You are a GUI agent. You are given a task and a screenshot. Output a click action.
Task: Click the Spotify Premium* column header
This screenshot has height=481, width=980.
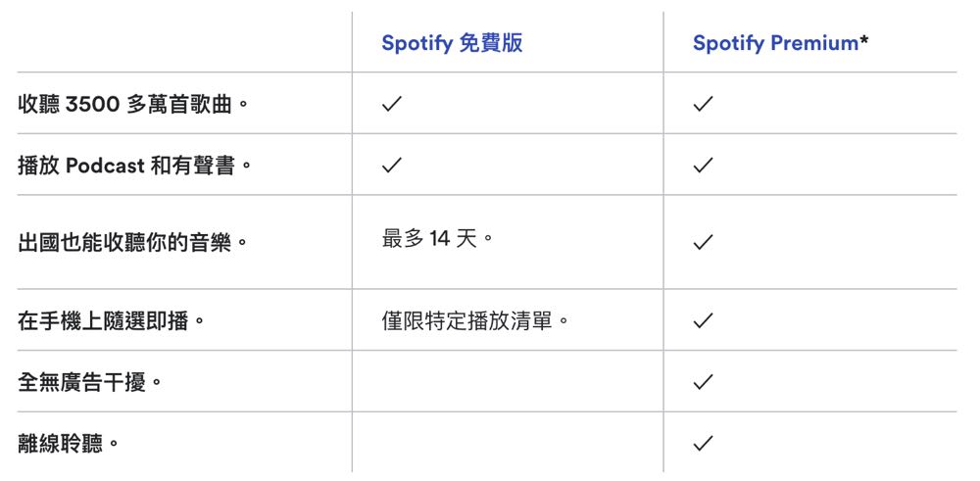coord(780,43)
